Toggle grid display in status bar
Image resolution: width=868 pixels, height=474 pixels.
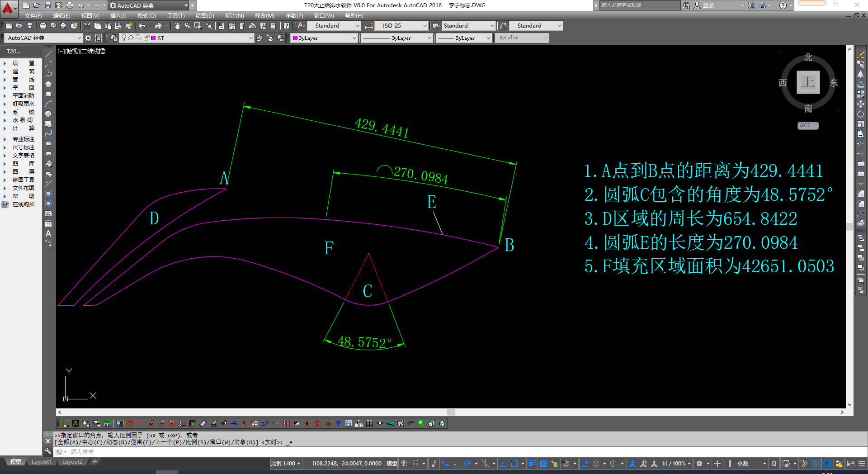click(404, 464)
